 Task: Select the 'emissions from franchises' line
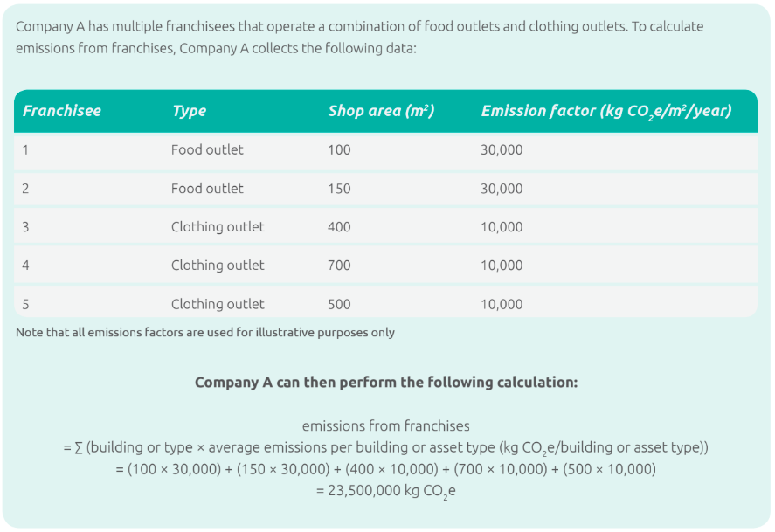(385, 426)
